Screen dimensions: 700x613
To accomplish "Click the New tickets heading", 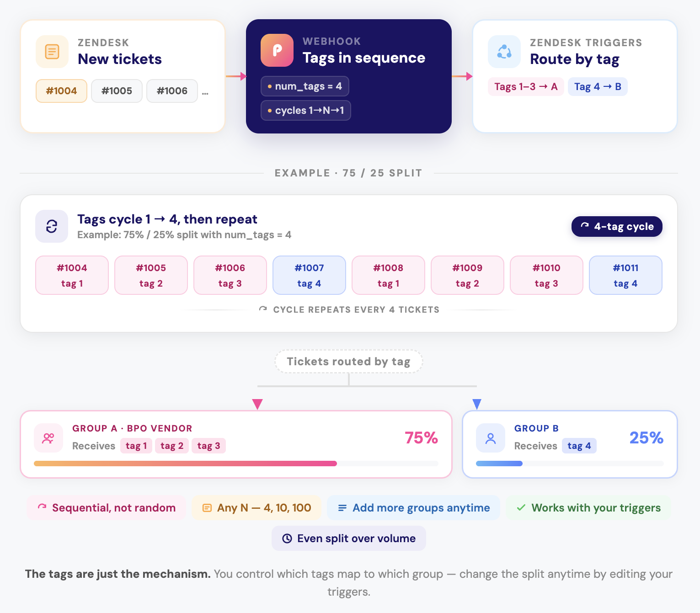I will pos(120,59).
